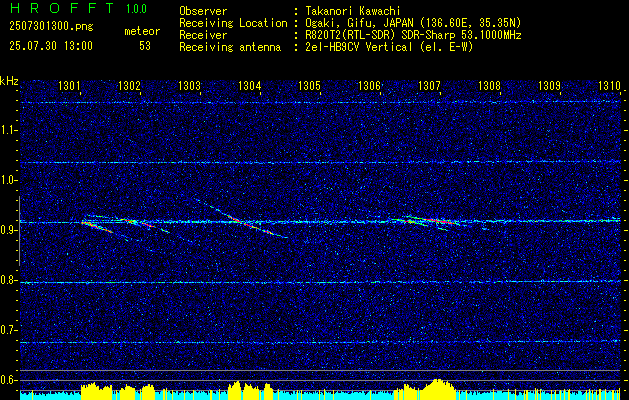Click the 1310 time marker

tap(609, 85)
